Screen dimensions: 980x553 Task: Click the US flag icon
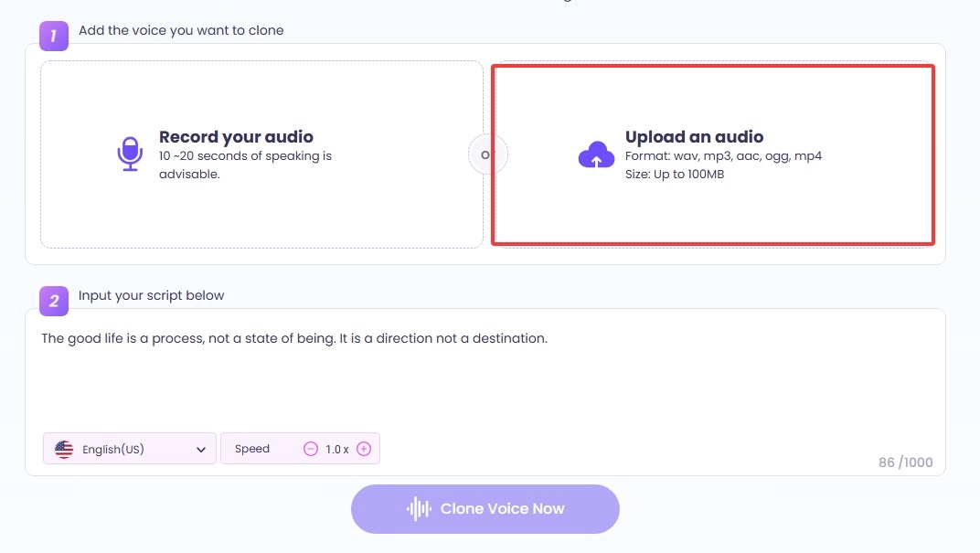coord(64,449)
